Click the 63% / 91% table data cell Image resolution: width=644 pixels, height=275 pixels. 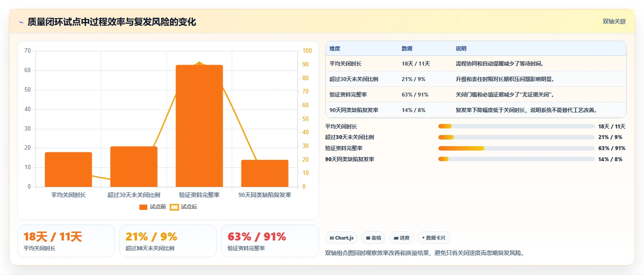coord(415,95)
